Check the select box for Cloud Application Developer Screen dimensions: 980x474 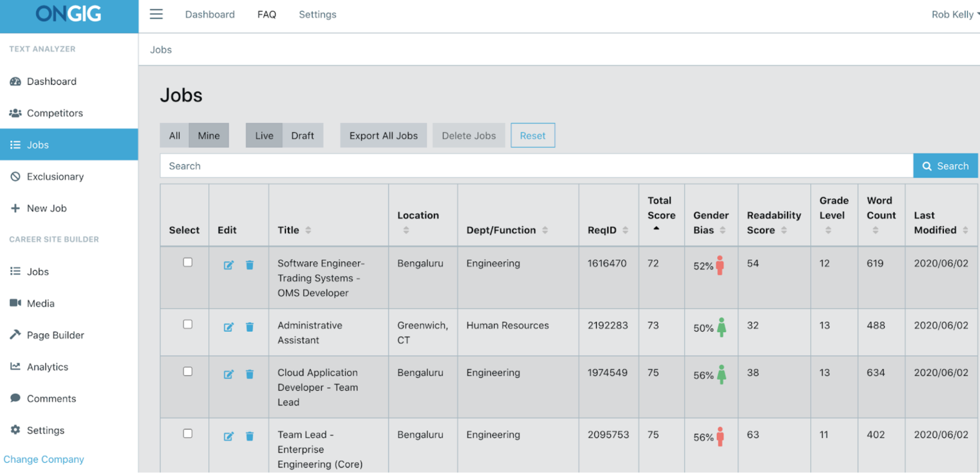tap(188, 371)
